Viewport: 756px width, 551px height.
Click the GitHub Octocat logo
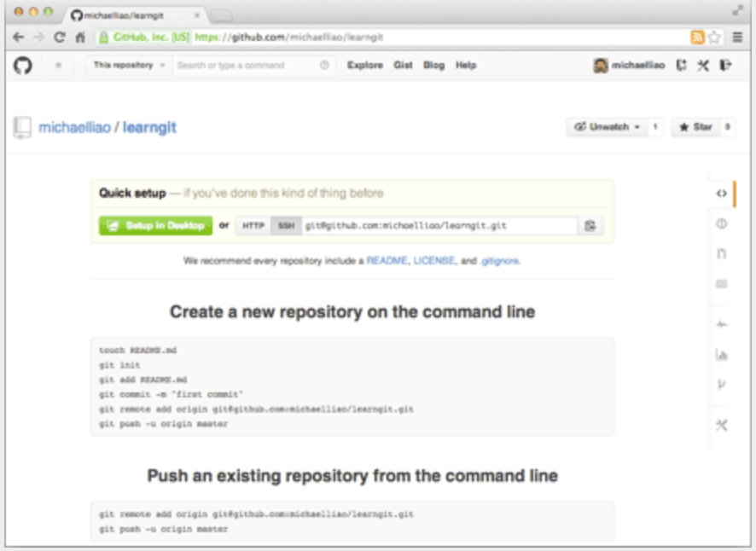(23, 65)
